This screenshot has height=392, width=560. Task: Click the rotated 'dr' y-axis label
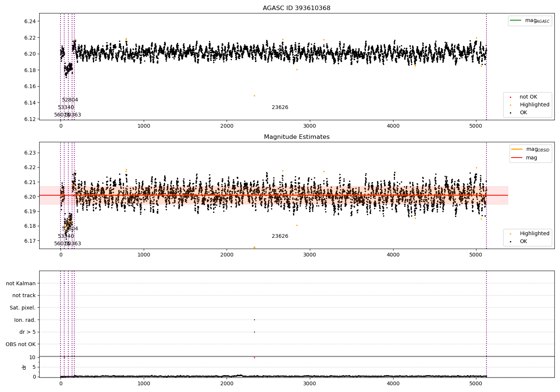click(24, 367)
